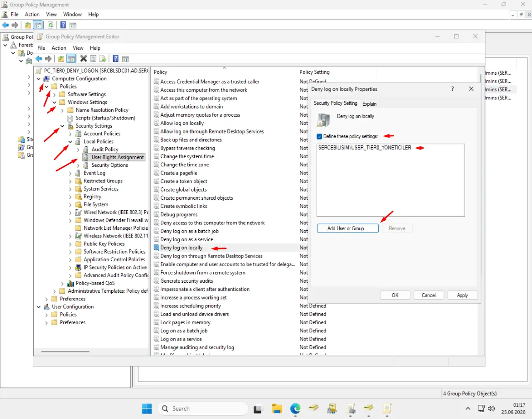The image size is (532, 419).
Task: Expand the Restricted Groups node
Action: coord(70,181)
